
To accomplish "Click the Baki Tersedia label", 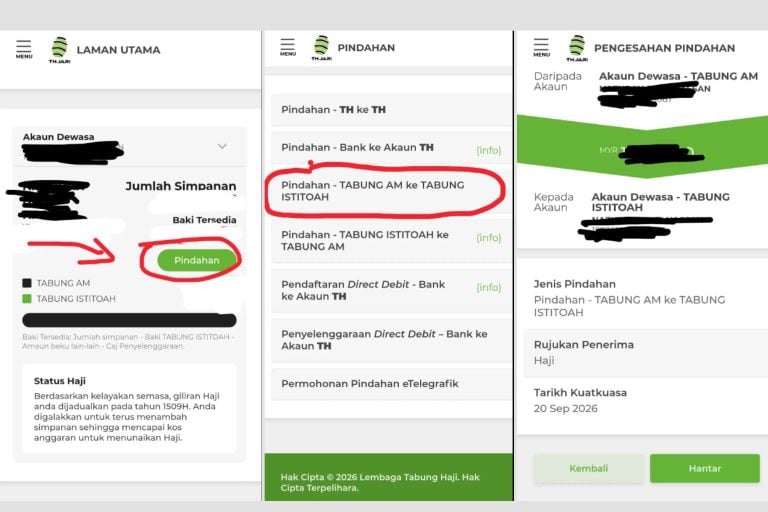I will coord(204,220).
